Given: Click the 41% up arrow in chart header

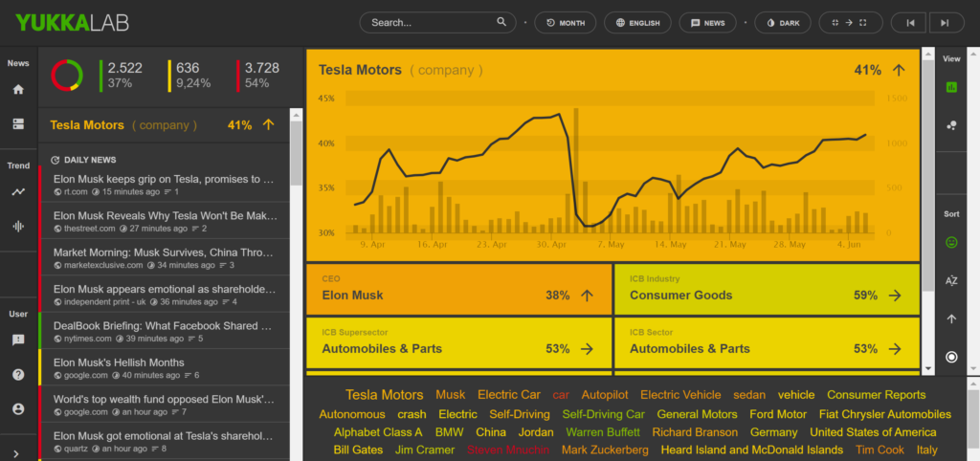Looking at the screenshot, I should (899, 70).
